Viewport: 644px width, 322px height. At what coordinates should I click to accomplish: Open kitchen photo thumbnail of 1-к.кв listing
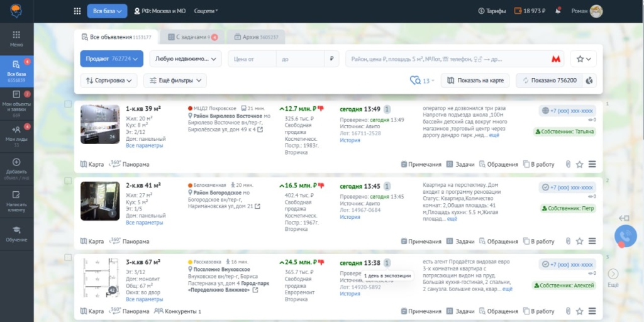(x=100, y=124)
